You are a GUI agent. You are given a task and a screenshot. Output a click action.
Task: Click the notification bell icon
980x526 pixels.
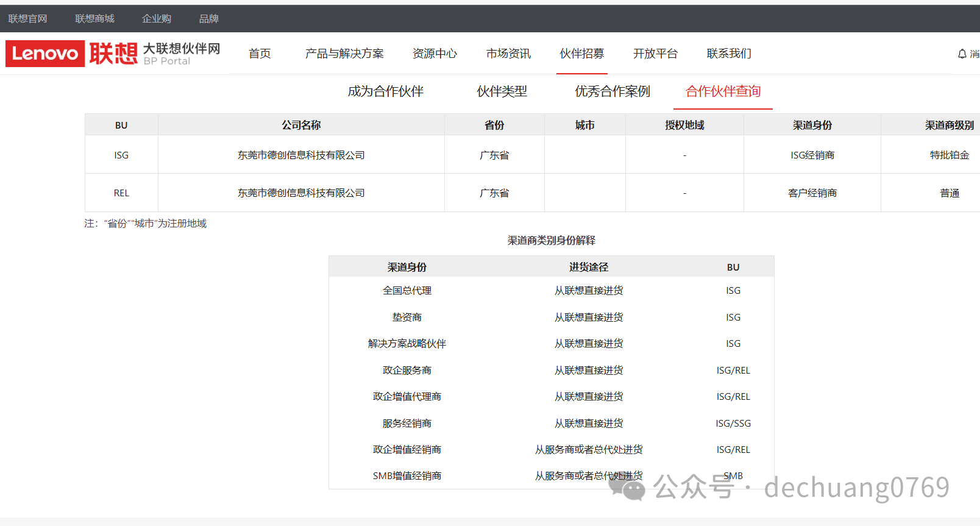tap(962, 54)
